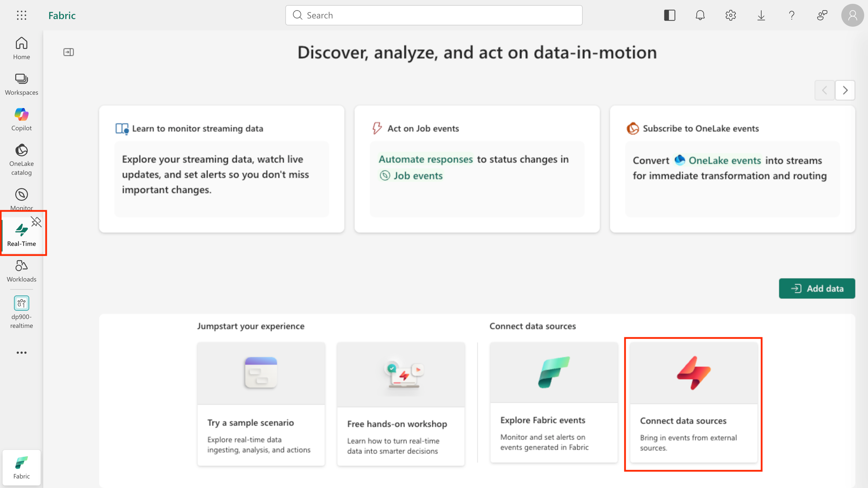Click the Act on Job events heading
868x488 pixels.
423,128
